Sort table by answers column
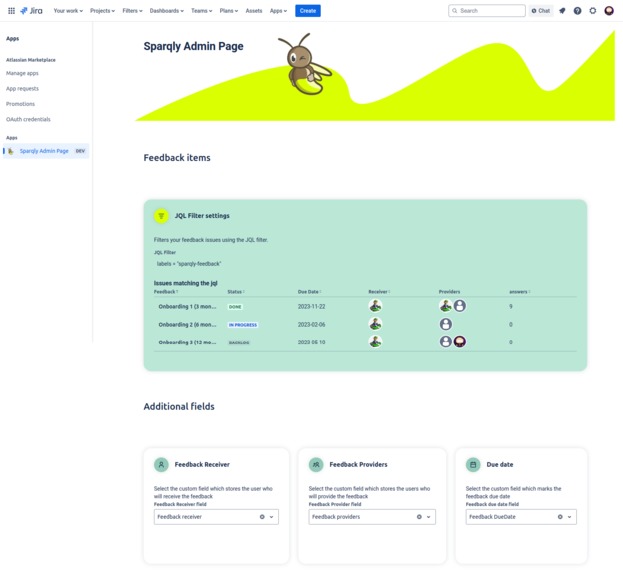Viewport: 623px width, 573px height. point(520,292)
